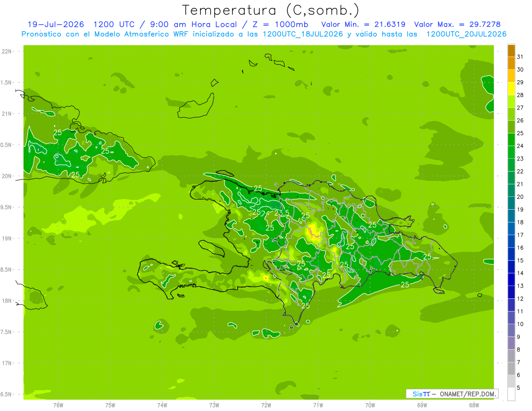Screen dimensions: 532x411
Task: Select the date '19-Jul-2026' in the header
Action: click(x=55, y=24)
